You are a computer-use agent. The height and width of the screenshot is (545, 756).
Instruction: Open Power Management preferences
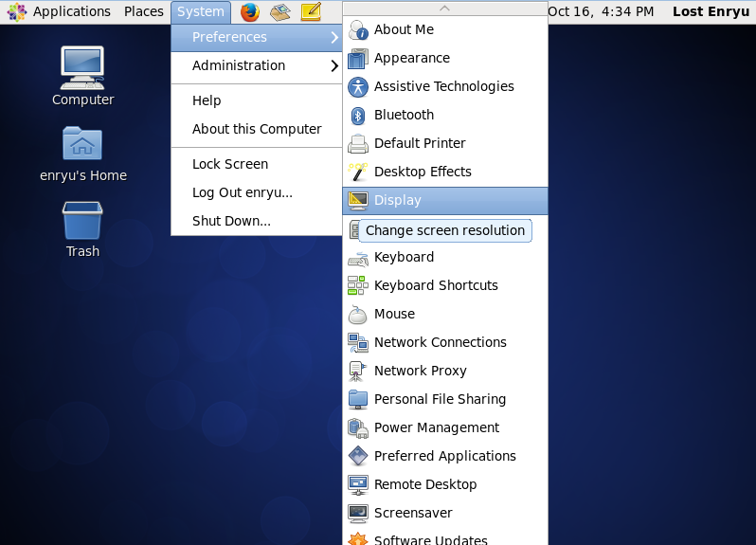point(445,427)
